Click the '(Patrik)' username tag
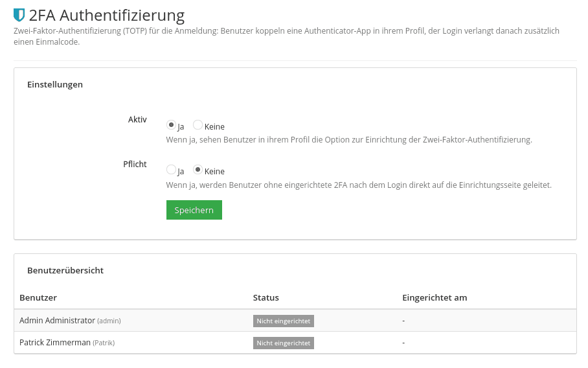 click(104, 343)
